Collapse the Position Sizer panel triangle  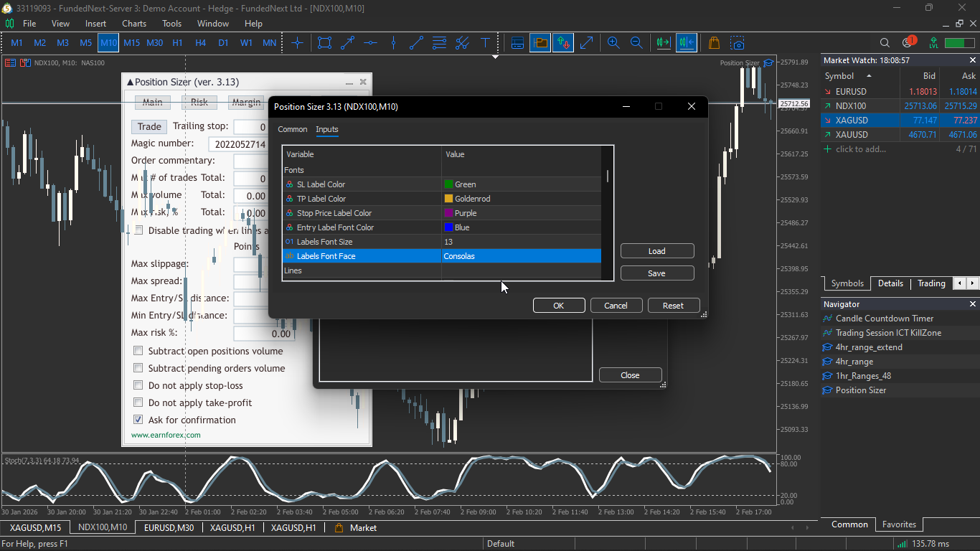click(130, 83)
